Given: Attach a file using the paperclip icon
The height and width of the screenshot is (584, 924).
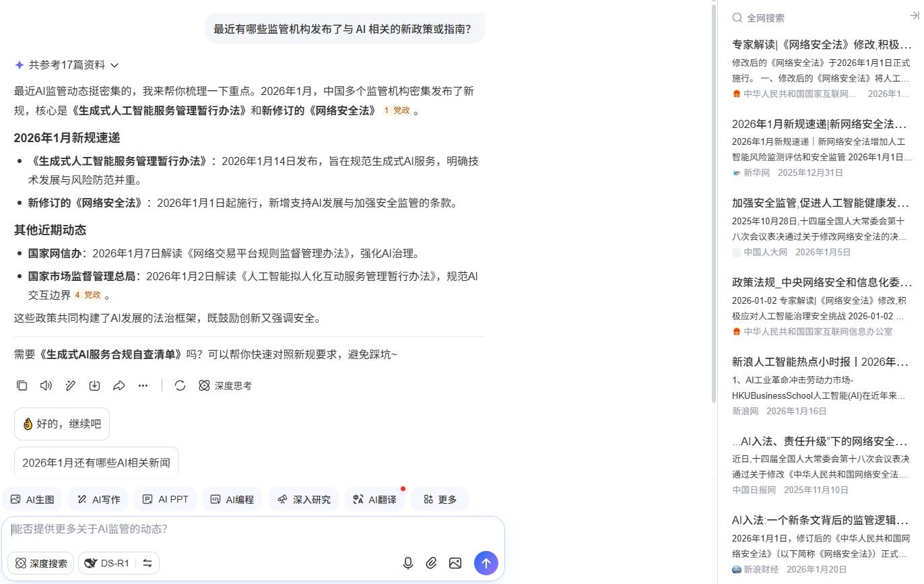Looking at the screenshot, I should coord(432,563).
